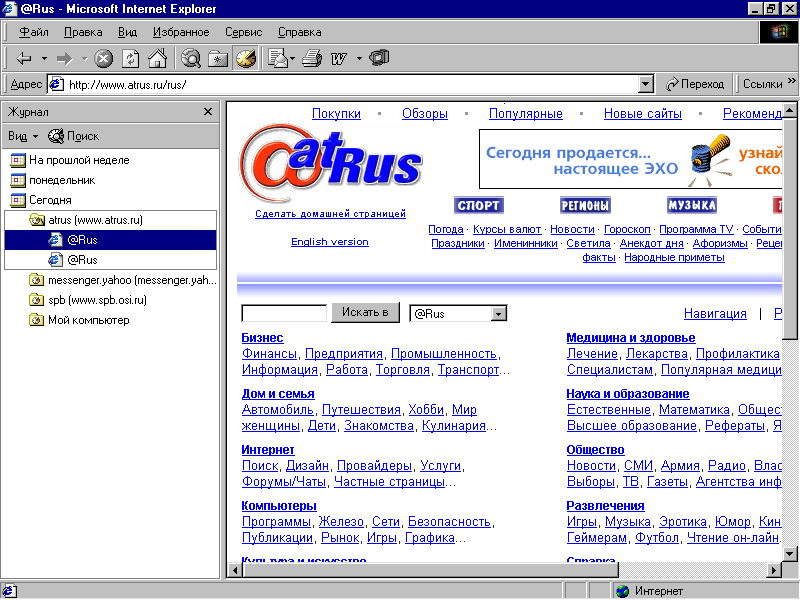Edit the page with the Word icon
The width and height of the screenshot is (800, 600).
pyautogui.click(x=339, y=59)
